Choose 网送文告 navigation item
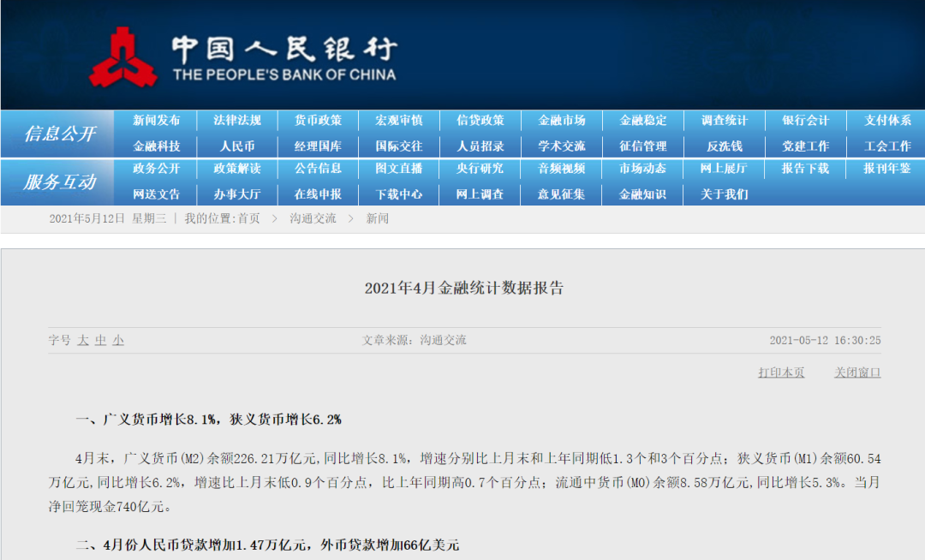The width and height of the screenshot is (925, 560). tap(157, 194)
